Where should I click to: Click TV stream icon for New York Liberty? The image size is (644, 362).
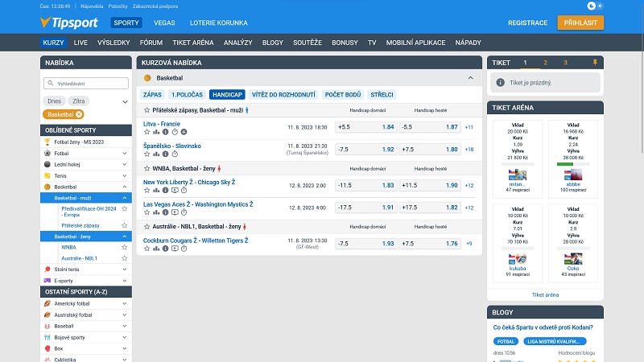pos(175,190)
